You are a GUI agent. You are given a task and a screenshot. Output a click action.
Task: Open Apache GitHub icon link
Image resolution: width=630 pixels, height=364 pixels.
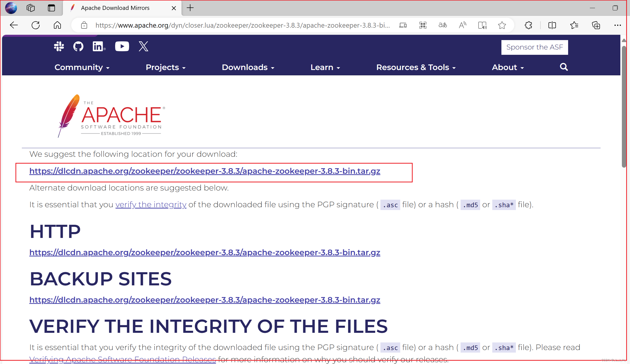pyautogui.click(x=78, y=46)
